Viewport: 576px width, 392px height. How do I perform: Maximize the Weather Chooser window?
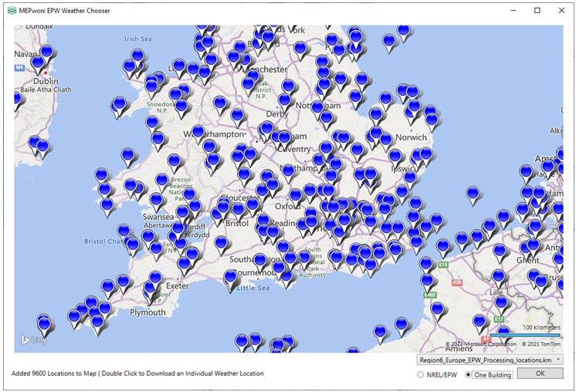pos(537,10)
